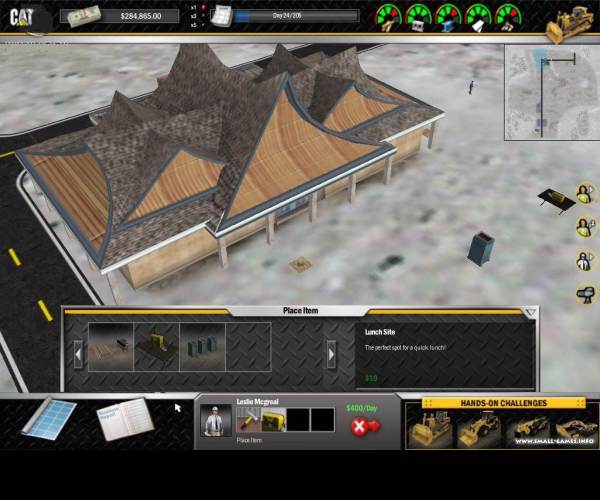Click the site minimap
Viewport: 600px width, 500px height.
tap(552, 93)
